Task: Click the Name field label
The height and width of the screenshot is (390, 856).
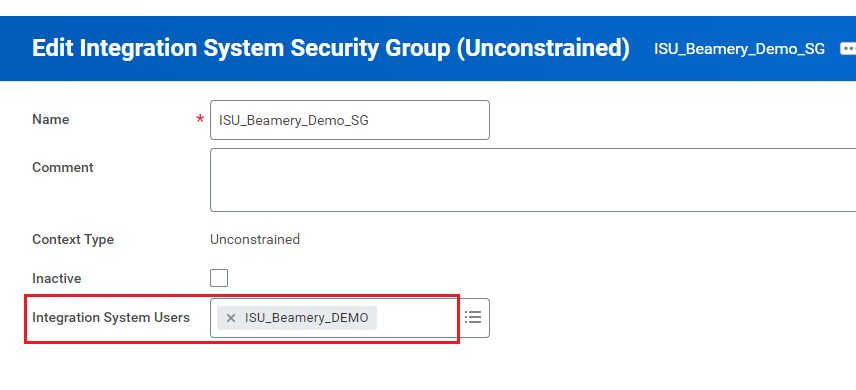Action: [51, 120]
